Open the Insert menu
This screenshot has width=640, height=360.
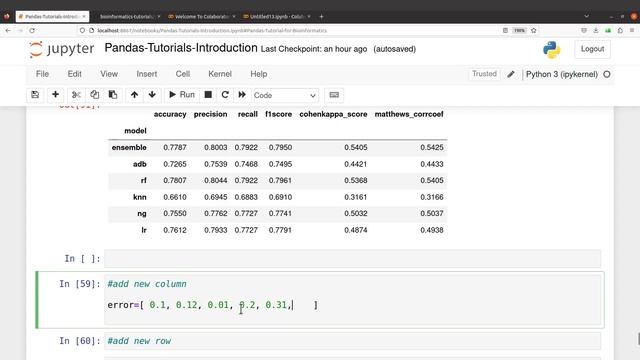pos(147,74)
